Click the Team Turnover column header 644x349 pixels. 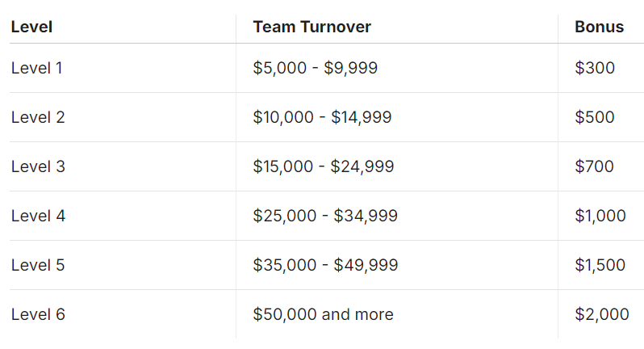pos(312,27)
